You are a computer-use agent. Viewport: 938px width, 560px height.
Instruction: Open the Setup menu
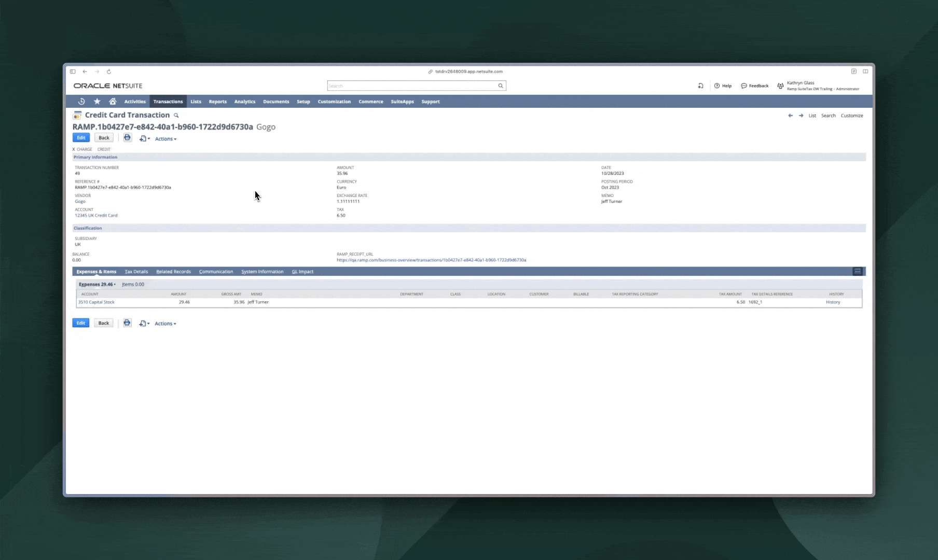(x=304, y=102)
